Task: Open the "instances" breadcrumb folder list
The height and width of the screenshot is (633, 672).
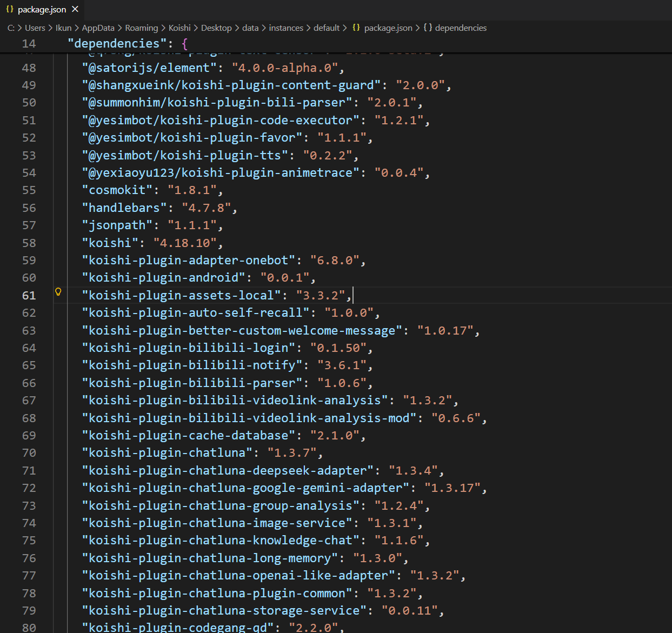Action: tap(286, 28)
